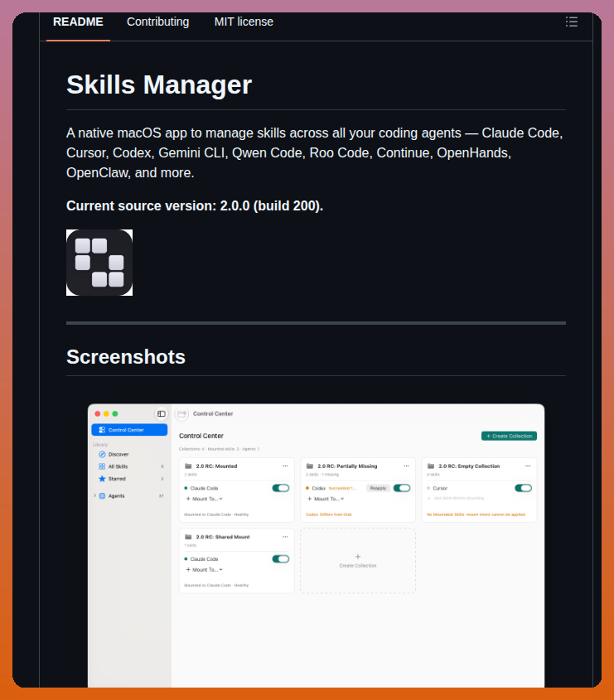This screenshot has width=614, height=700.
Task: Click the 2.0 RC: Partially Missing title
Action: 347,466
